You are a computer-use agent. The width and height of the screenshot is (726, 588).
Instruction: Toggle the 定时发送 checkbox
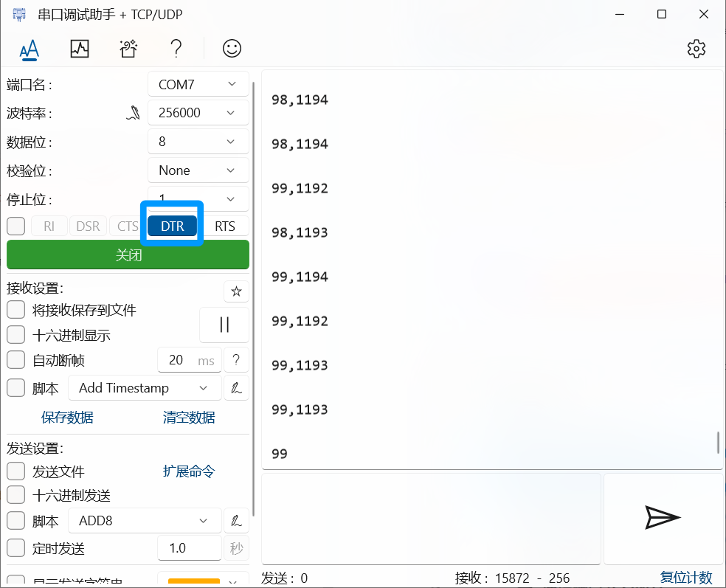(16, 548)
